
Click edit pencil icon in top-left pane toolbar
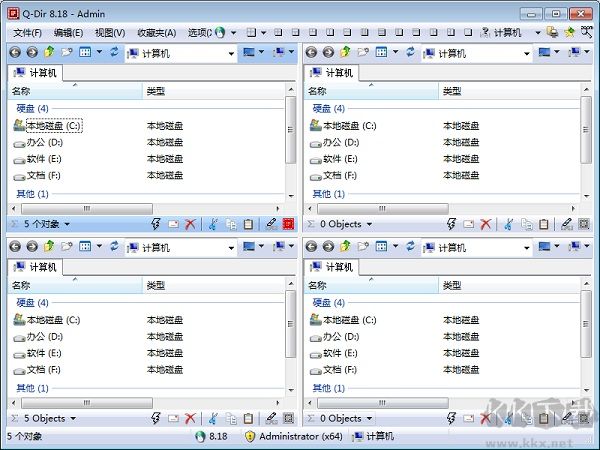coord(271,224)
